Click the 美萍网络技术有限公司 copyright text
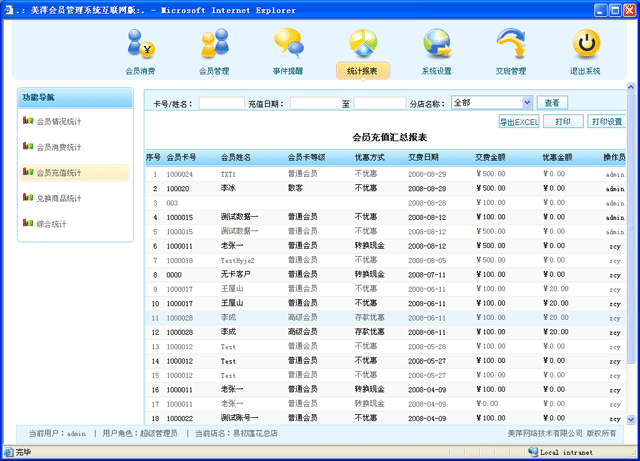 [562, 434]
